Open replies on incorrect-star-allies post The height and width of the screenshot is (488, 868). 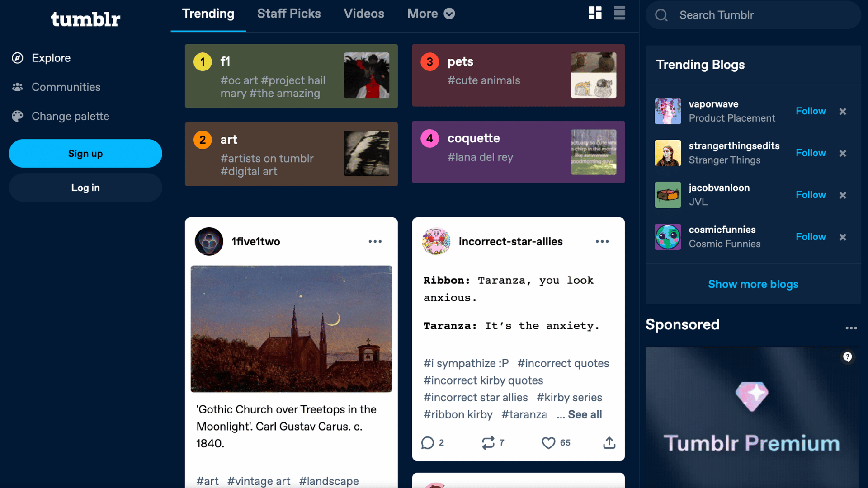click(432, 443)
